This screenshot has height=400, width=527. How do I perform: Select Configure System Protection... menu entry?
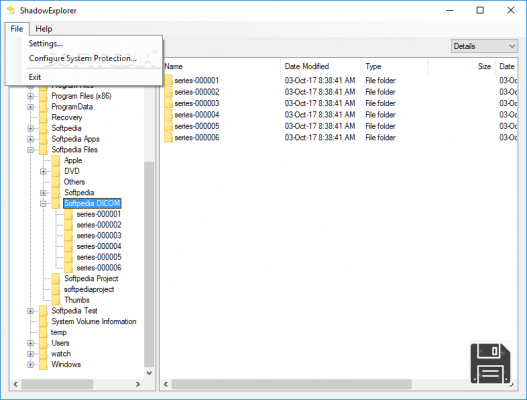point(83,58)
